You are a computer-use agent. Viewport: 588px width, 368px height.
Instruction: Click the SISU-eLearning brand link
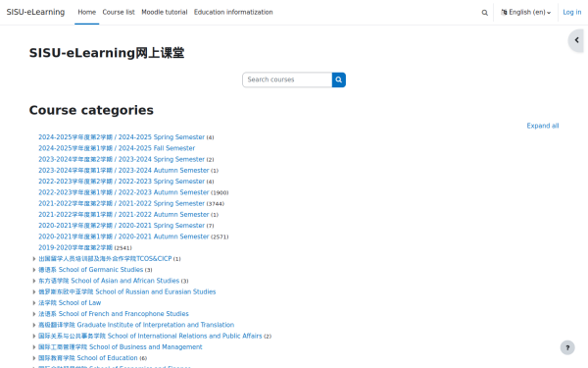35,12
